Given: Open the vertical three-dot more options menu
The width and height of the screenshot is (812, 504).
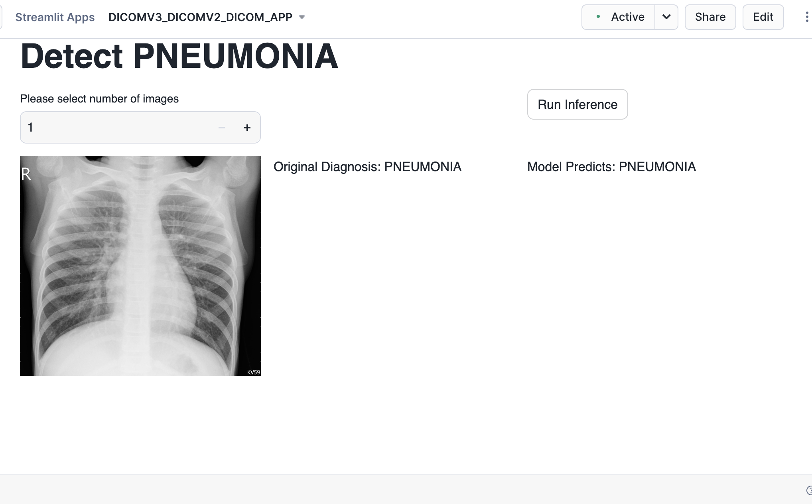Looking at the screenshot, I should pyautogui.click(x=807, y=17).
